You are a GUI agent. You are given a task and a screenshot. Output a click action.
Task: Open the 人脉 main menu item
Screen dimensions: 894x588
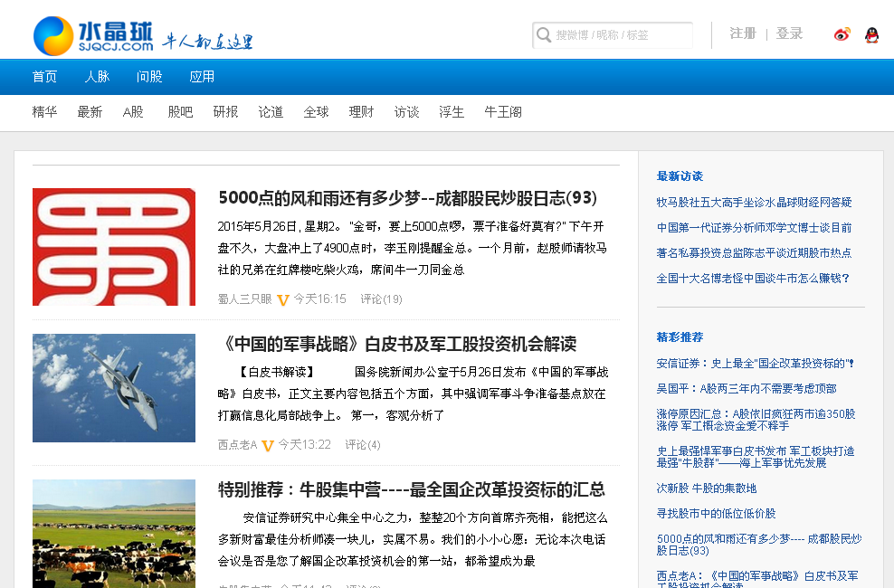point(97,77)
